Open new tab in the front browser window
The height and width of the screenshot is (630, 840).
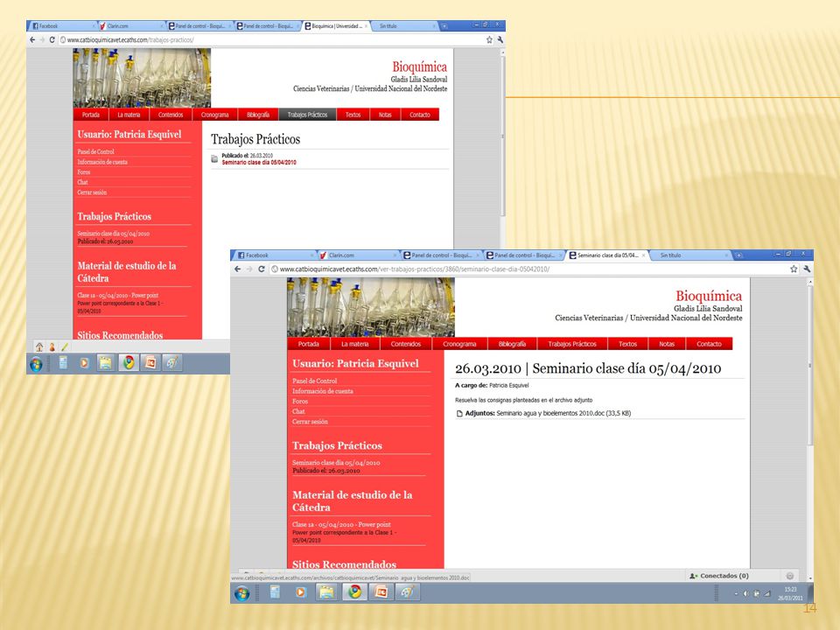(738, 255)
